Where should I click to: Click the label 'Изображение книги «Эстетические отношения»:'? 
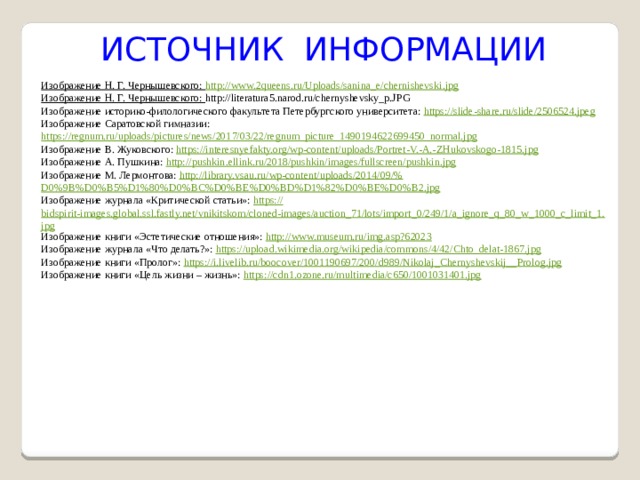pyautogui.click(x=152, y=237)
